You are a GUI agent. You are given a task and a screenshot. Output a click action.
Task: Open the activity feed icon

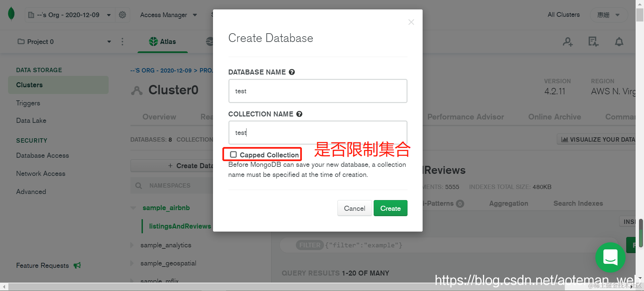click(x=593, y=42)
